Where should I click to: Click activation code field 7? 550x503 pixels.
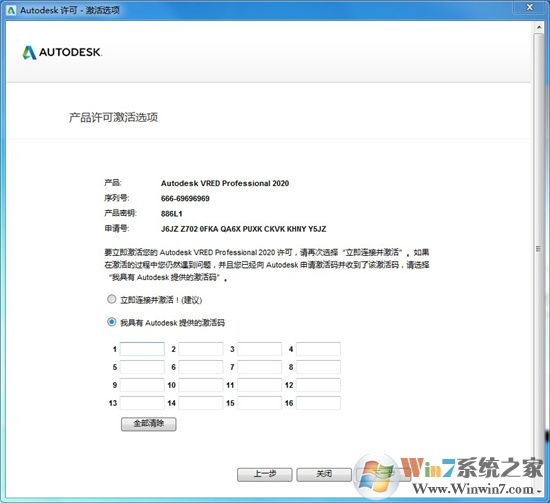tap(260, 367)
